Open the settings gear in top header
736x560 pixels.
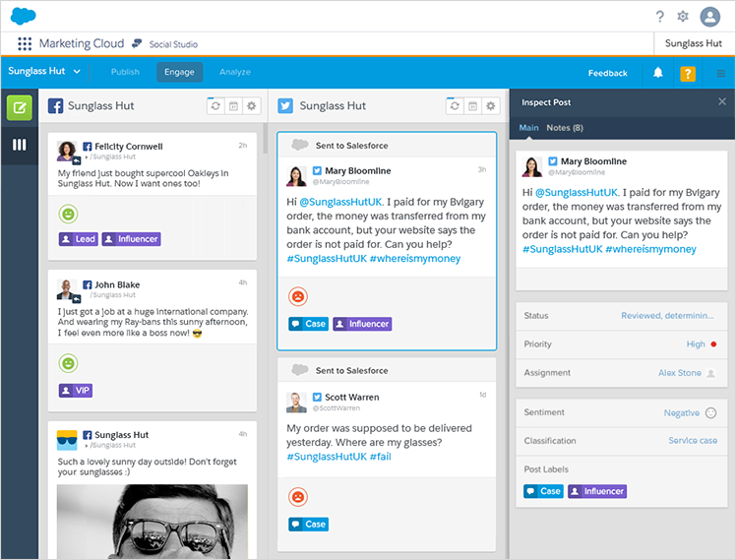click(x=683, y=17)
